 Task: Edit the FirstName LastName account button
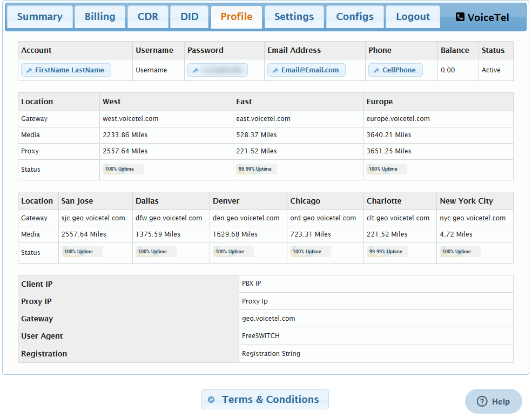[x=66, y=70]
